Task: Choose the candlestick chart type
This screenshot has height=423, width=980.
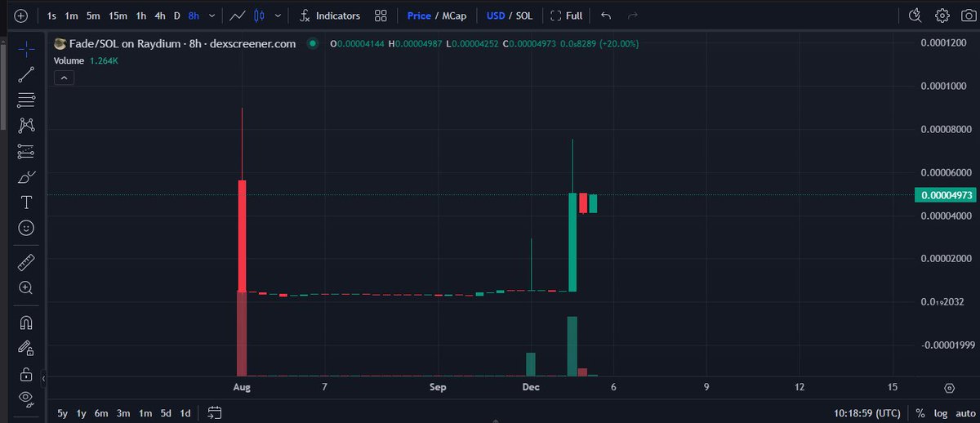Action: click(x=261, y=16)
